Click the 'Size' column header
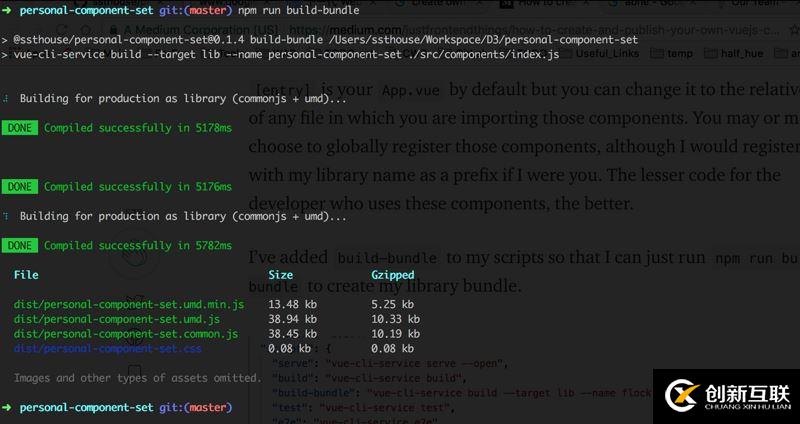Screen dimensions: 800x424 pos(281,275)
